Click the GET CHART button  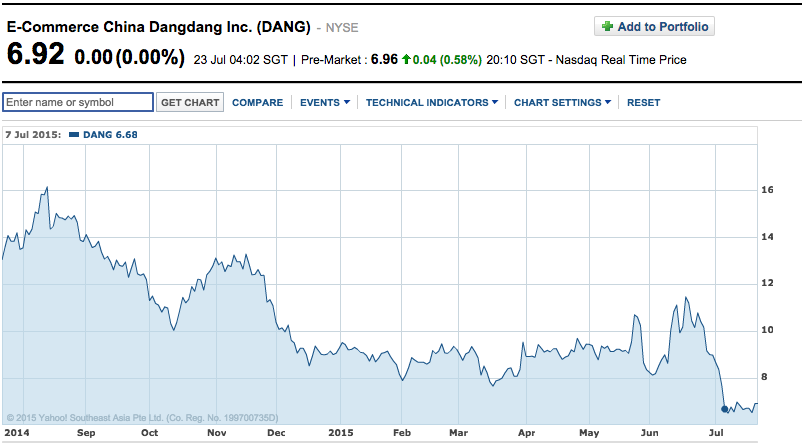coord(190,102)
